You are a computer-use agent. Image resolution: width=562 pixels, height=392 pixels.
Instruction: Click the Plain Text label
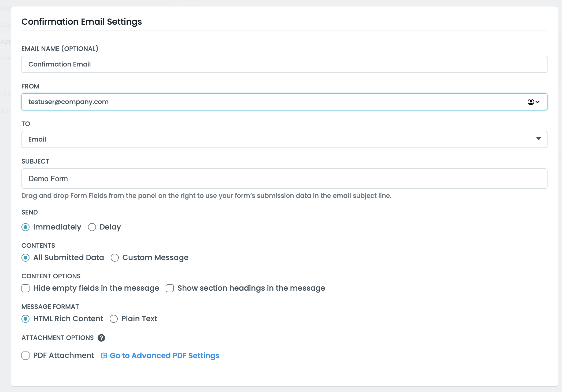(139, 319)
